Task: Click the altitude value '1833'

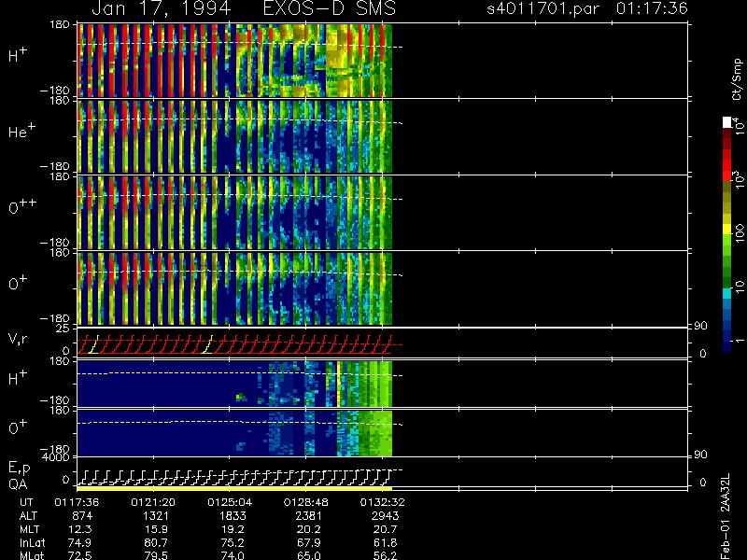Action: 233,516
